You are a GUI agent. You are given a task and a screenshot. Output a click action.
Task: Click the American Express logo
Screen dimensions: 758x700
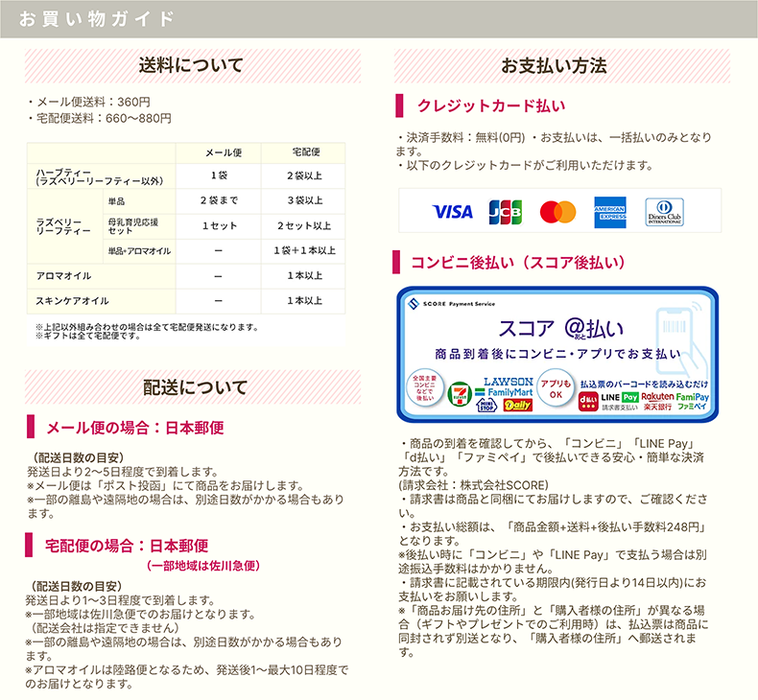[610, 211]
